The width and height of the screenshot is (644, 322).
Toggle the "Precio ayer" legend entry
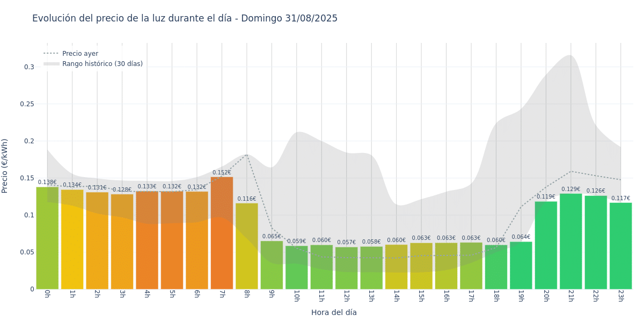[x=71, y=54]
